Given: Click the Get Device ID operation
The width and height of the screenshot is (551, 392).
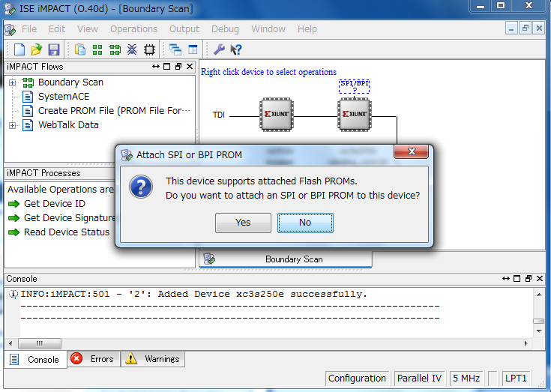Looking at the screenshot, I should tap(55, 204).
